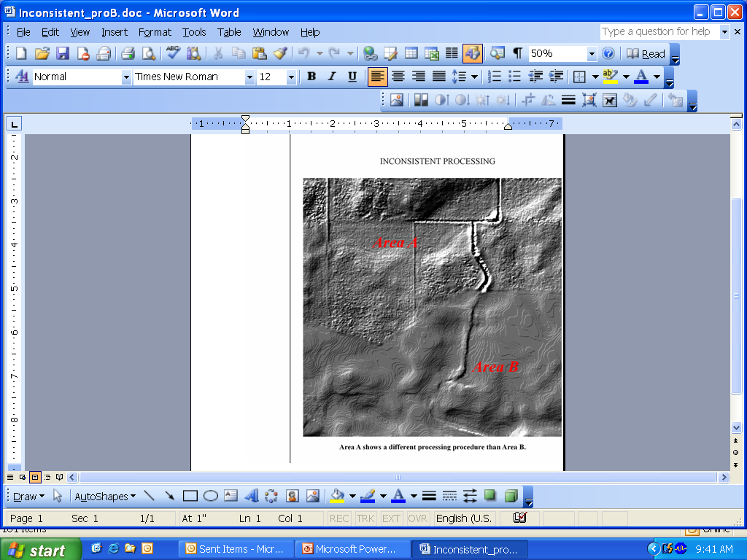Toggle Underline formatting

(352, 77)
